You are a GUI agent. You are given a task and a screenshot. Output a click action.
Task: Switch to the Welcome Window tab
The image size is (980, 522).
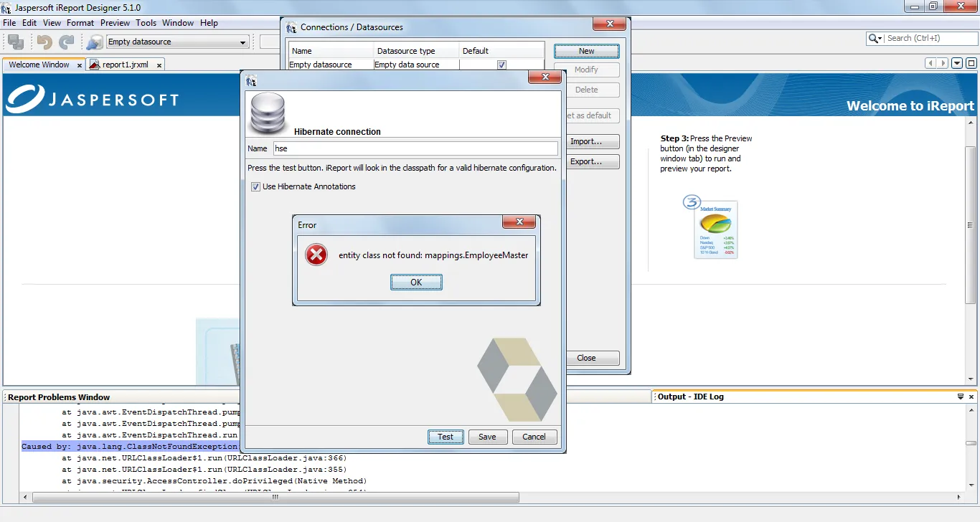39,65
